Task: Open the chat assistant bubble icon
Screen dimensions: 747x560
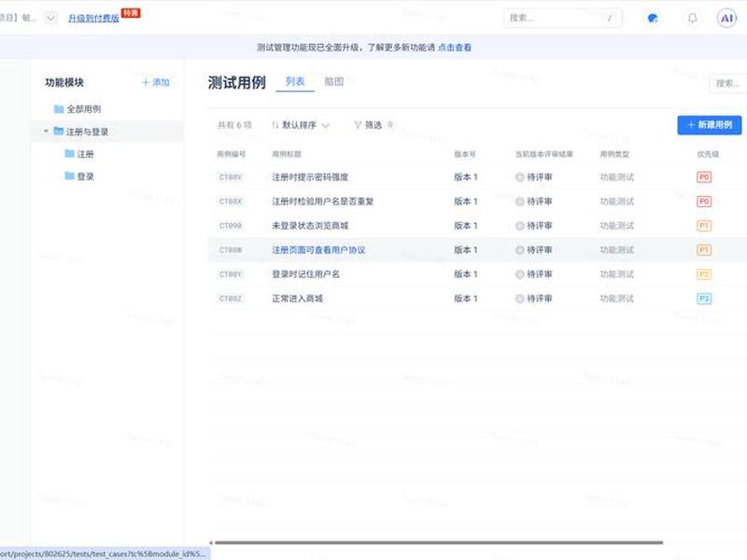Action: click(x=653, y=18)
